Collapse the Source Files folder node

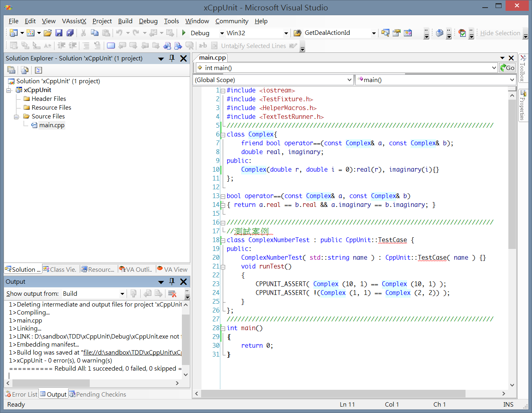(x=16, y=116)
